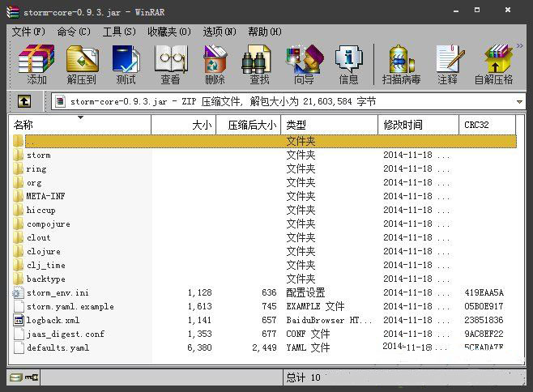Image resolution: width=533 pixels, height=392 pixels.
Task: Click the 解压到 (Extract to) toolbar icon
Action: coord(82,65)
